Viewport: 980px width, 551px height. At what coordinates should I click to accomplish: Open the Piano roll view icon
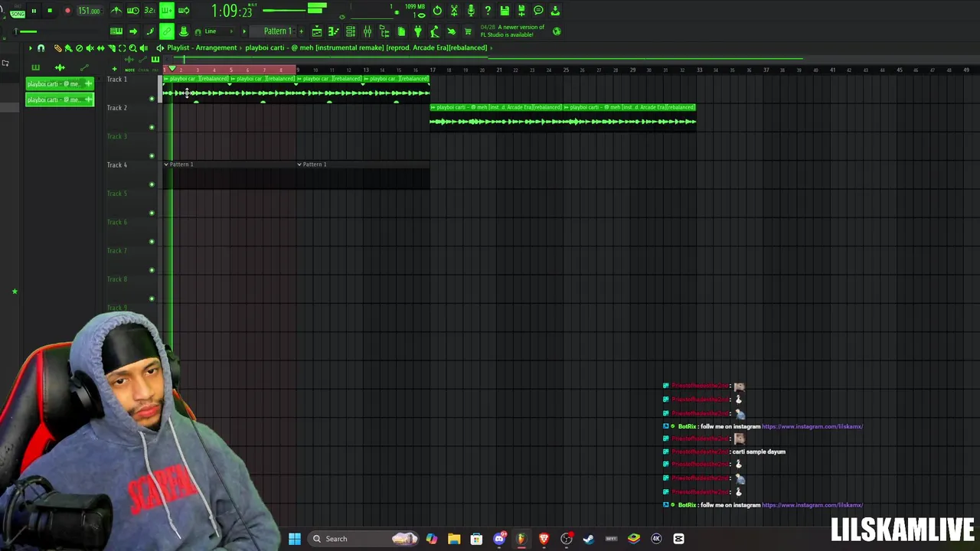[x=334, y=31]
